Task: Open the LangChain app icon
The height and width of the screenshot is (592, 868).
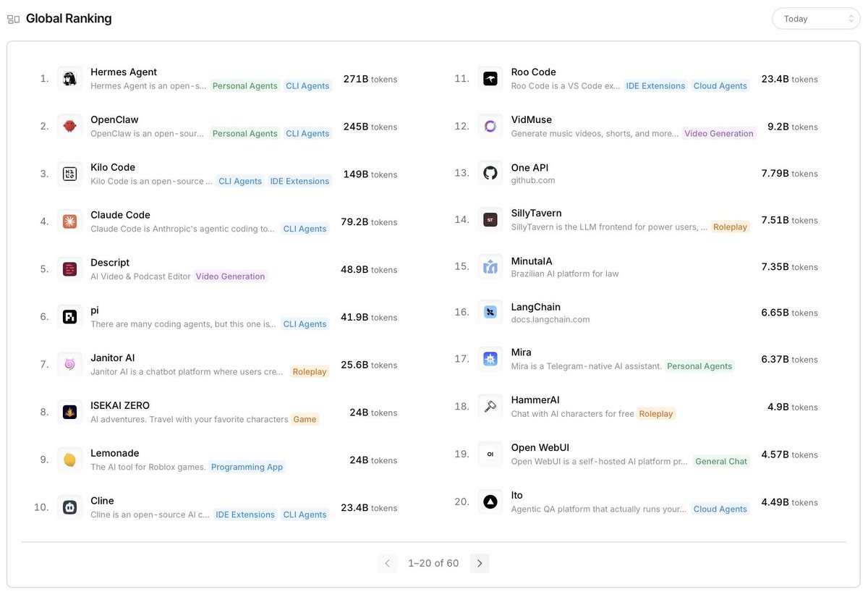Action: (x=490, y=313)
